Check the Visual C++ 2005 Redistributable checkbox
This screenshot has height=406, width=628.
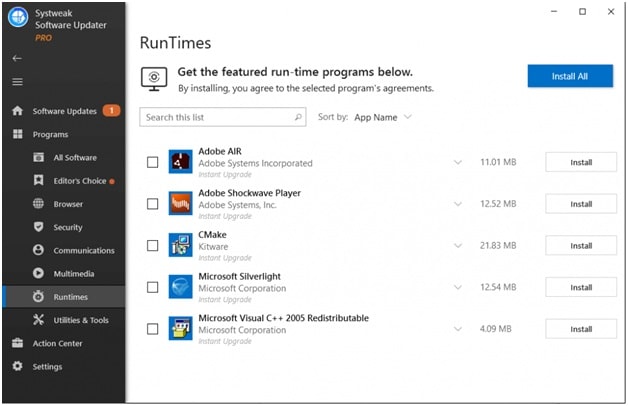click(153, 329)
